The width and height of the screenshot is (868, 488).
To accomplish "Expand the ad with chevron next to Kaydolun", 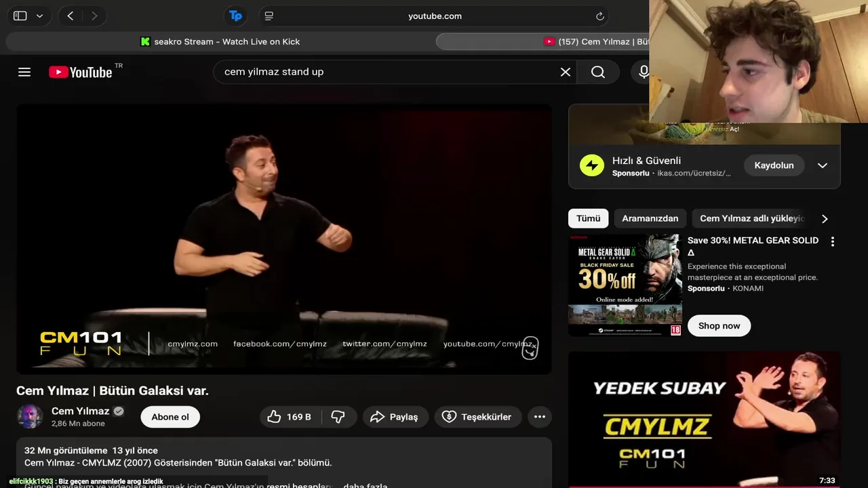I will 823,165.
